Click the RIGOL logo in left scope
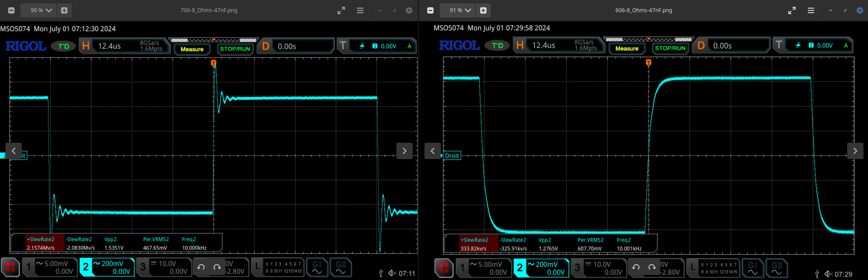The width and height of the screenshot is (868, 280). (x=26, y=46)
